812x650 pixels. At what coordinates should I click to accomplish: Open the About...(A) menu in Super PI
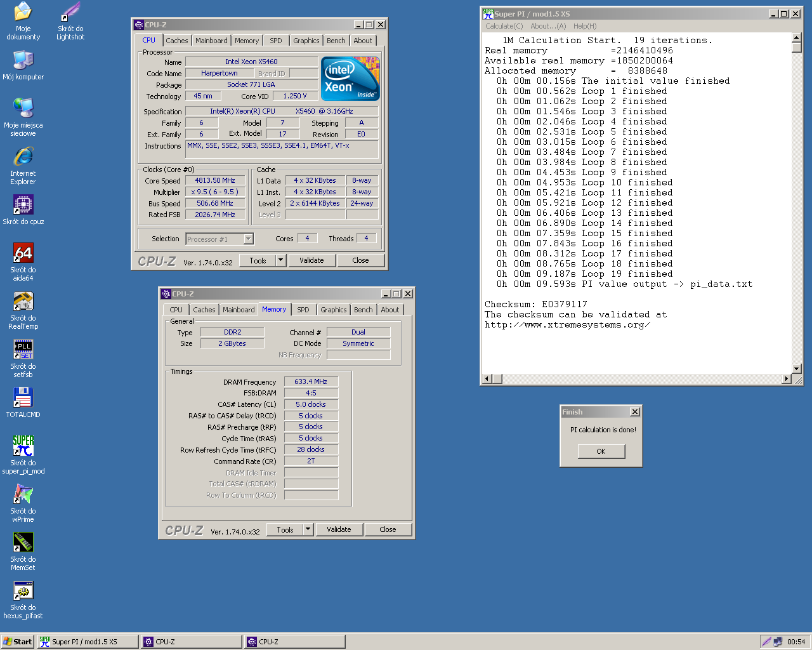tap(548, 26)
